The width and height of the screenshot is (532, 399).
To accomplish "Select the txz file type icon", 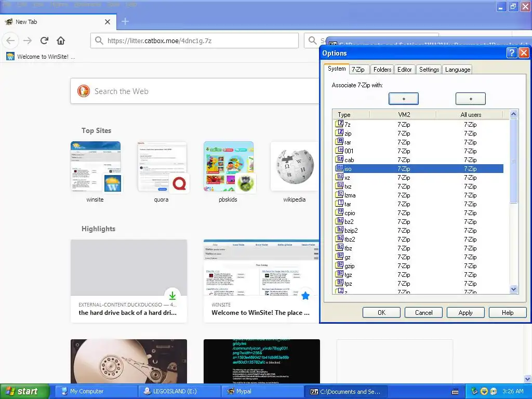I will pyautogui.click(x=339, y=185).
